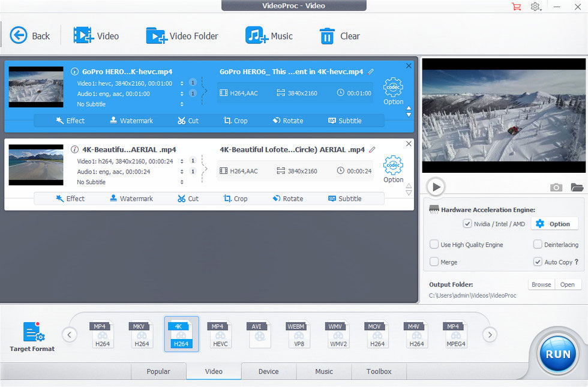
Task: Toggle Auto Copy checkbox
Action: [538, 262]
